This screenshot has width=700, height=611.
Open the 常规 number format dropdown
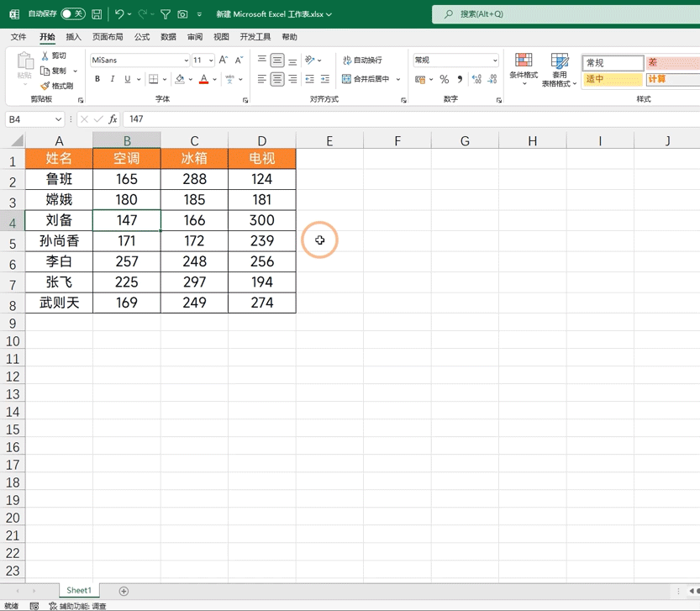[495, 60]
